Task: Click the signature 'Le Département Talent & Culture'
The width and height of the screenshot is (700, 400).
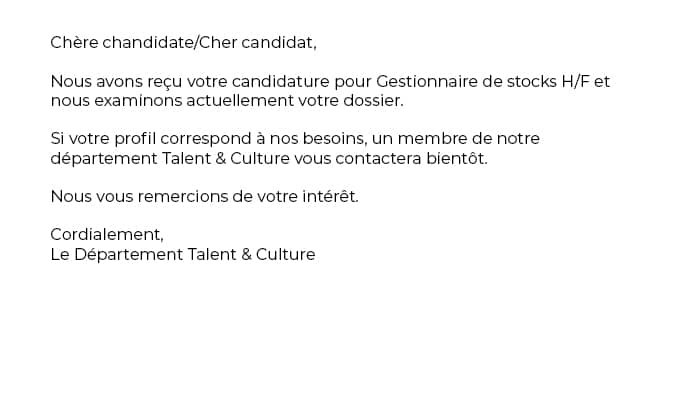Action: click(x=183, y=254)
